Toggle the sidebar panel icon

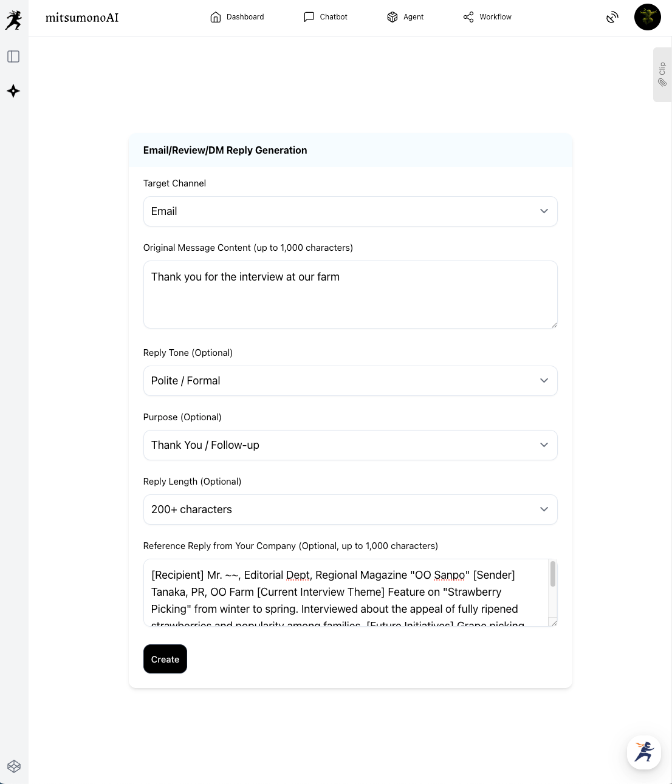(x=13, y=56)
